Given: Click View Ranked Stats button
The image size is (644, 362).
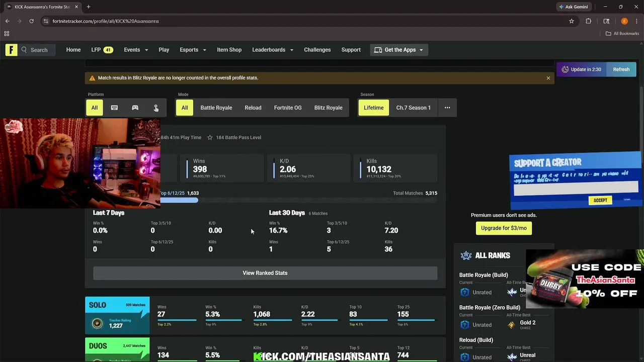Looking at the screenshot, I should point(265,273).
